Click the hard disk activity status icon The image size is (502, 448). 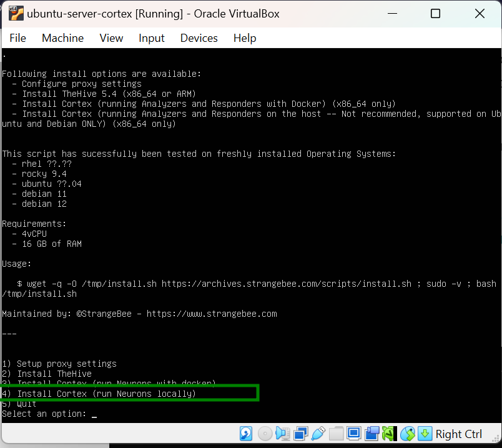pos(246,434)
